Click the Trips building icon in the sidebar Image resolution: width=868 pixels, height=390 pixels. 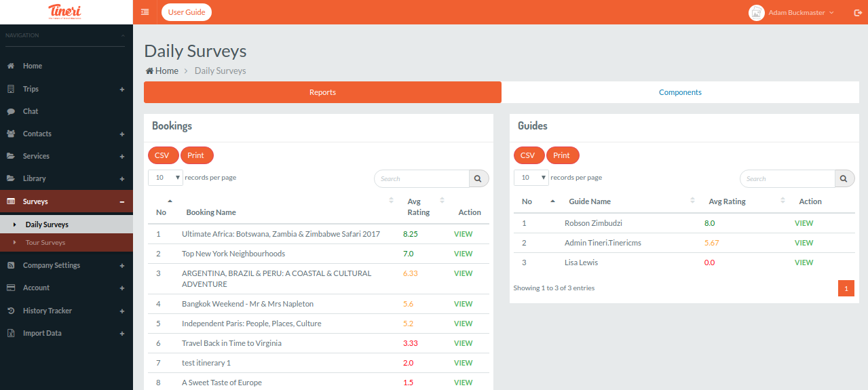11,89
